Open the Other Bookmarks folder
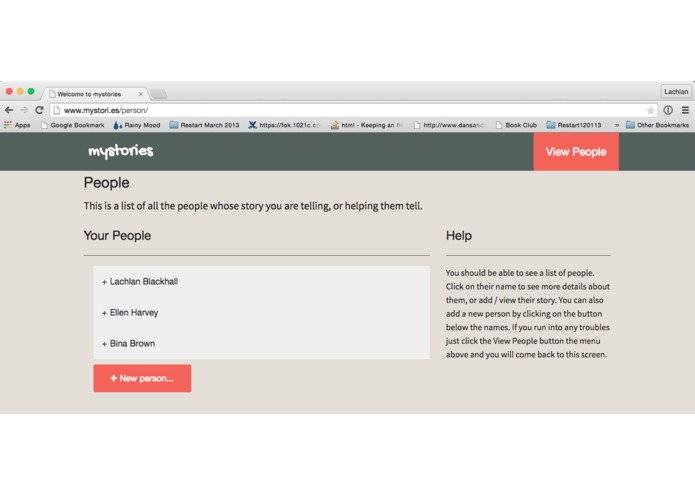This screenshot has height=494, width=695. pyautogui.click(x=657, y=125)
